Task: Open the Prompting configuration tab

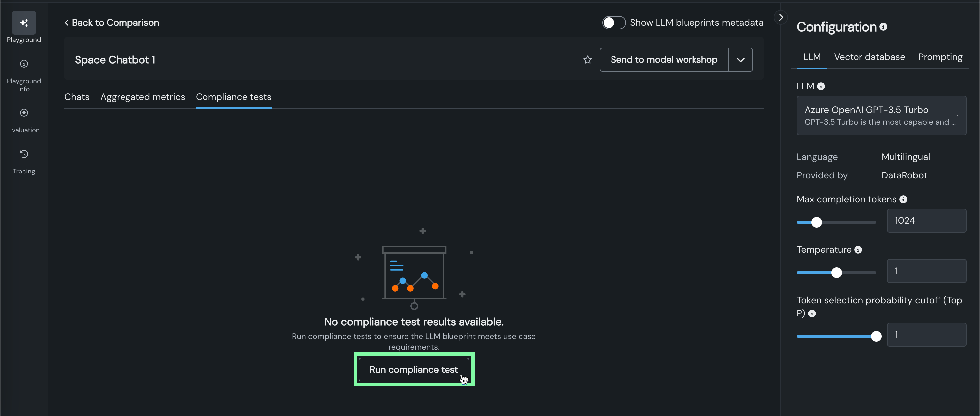Action: tap(940, 57)
